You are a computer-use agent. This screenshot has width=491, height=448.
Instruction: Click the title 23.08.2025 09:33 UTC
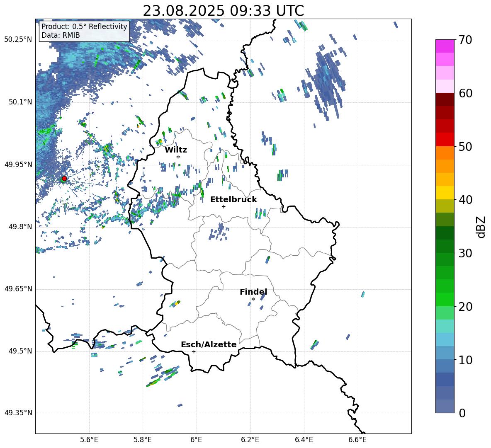tap(223, 11)
